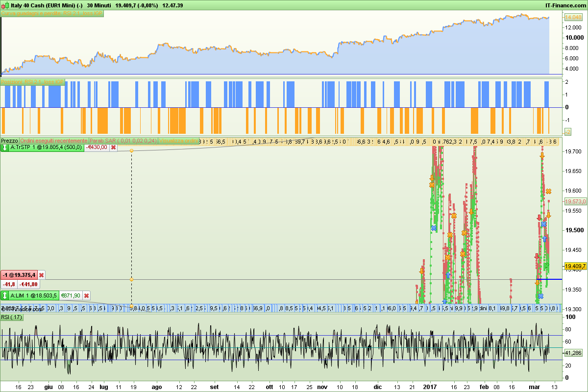Screen dimensions: 588x392
Task: Open the Prezzo price label settings
Action: click(9, 141)
